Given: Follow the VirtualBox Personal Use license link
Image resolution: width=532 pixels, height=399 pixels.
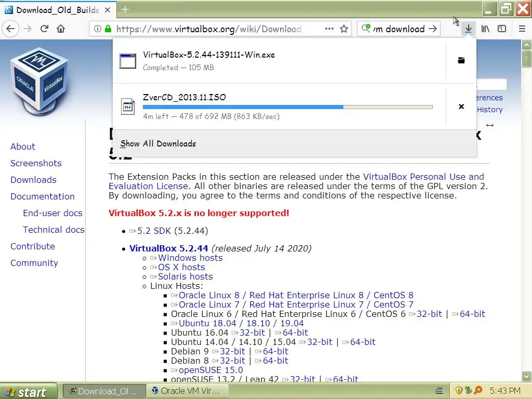Looking at the screenshot, I should pyautogui.click(x=423, y=177).
